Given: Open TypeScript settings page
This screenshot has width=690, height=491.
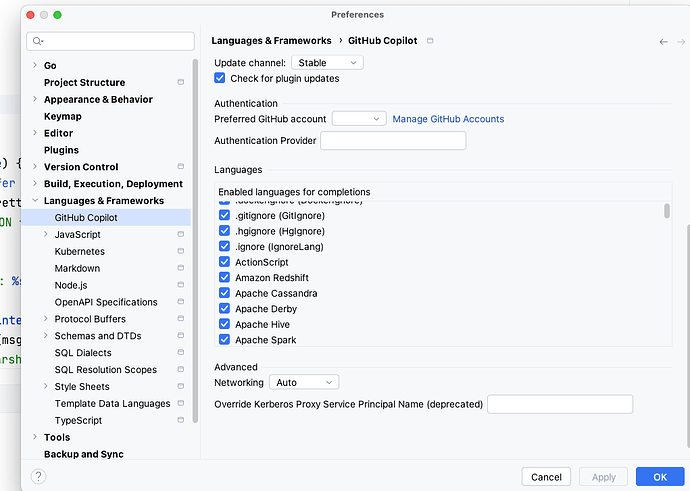Looking at the screenshot, I should click(78, 420).
